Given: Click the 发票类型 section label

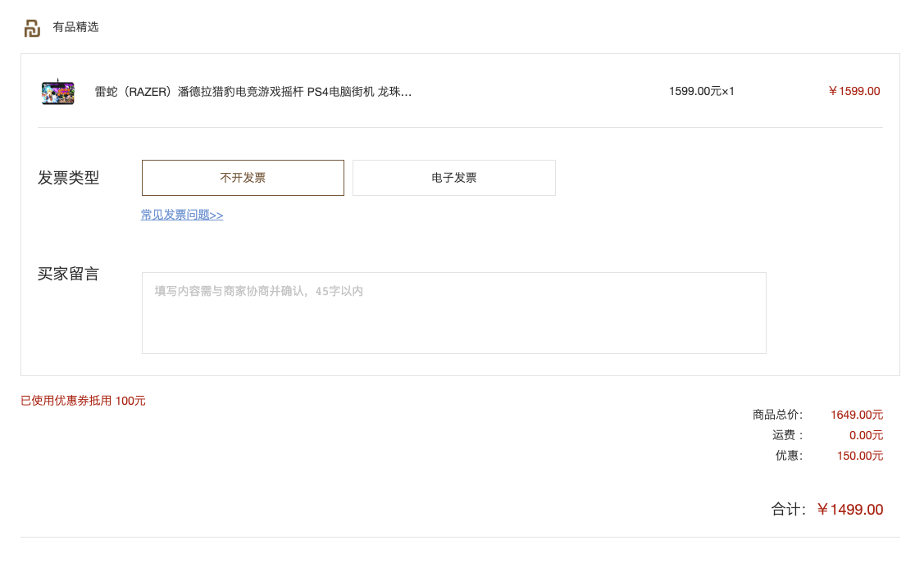Looking at the screenshot, I should pyautogui.click(x=68, y=178).
